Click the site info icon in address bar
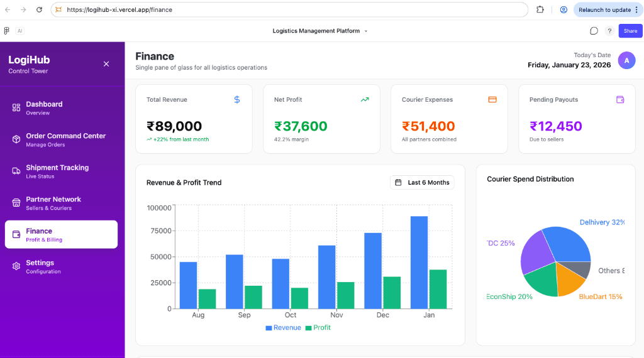The width and height of the screenshot is (644, 358). pyautogui.click(x=58, y=10)
